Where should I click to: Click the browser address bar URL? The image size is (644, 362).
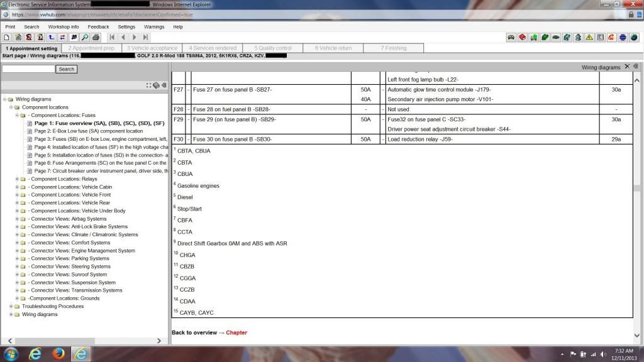coord(102,14)
